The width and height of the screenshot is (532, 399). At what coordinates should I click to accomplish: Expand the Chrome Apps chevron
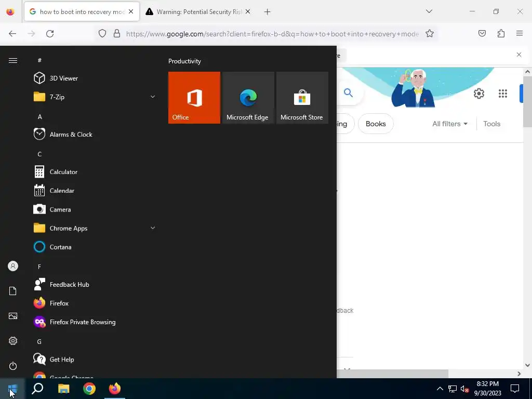(x=153, y=228)
